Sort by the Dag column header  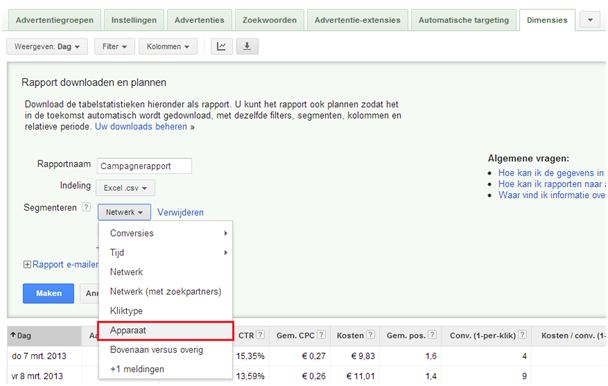[x=44, y=336]
